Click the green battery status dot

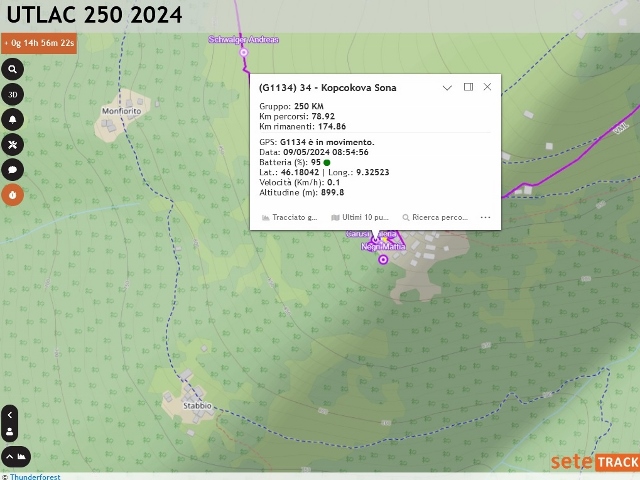327,162
